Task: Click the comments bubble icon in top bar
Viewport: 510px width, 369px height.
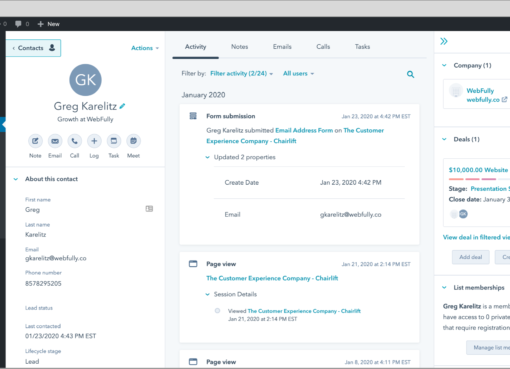Action: [18, 24]
